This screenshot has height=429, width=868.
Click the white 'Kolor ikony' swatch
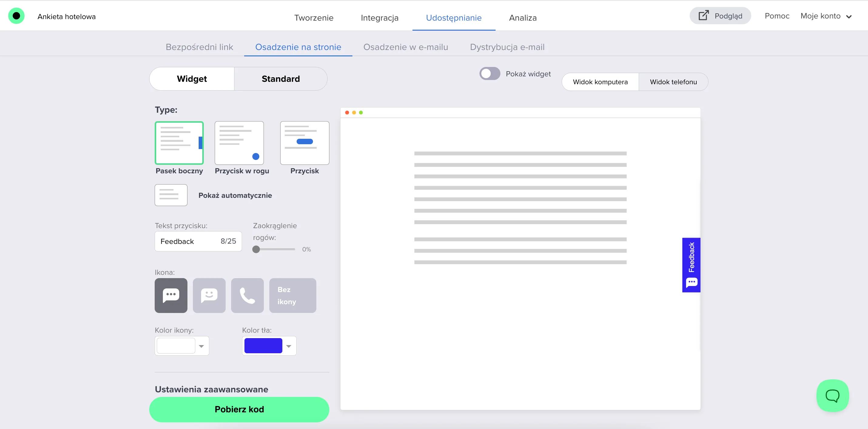176,345
